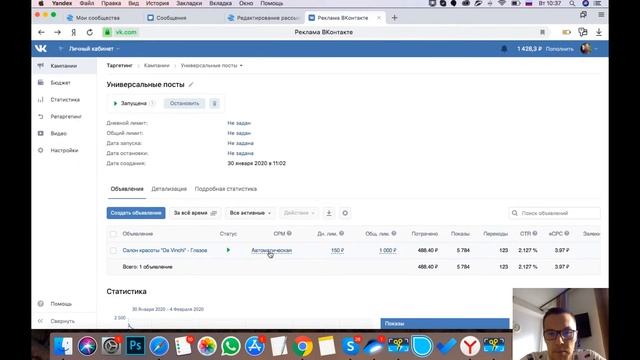Open notifications bell in VK header

pyautogui.click(x=504, y=49)
